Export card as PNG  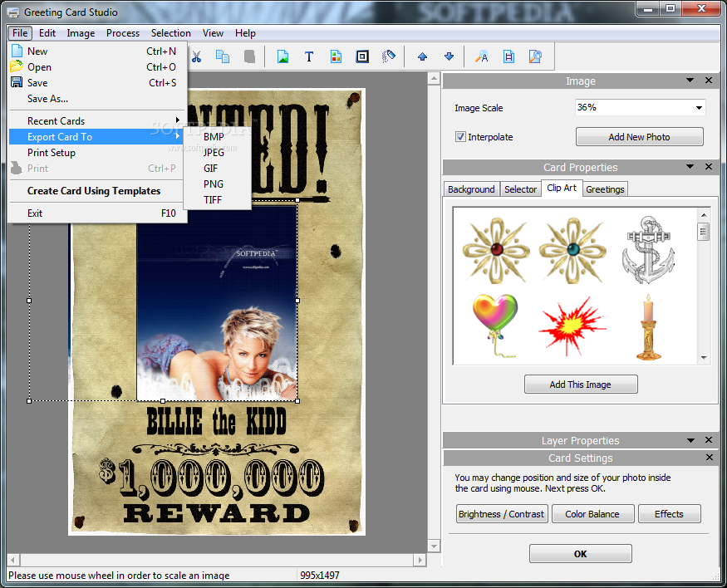[217, 184]
